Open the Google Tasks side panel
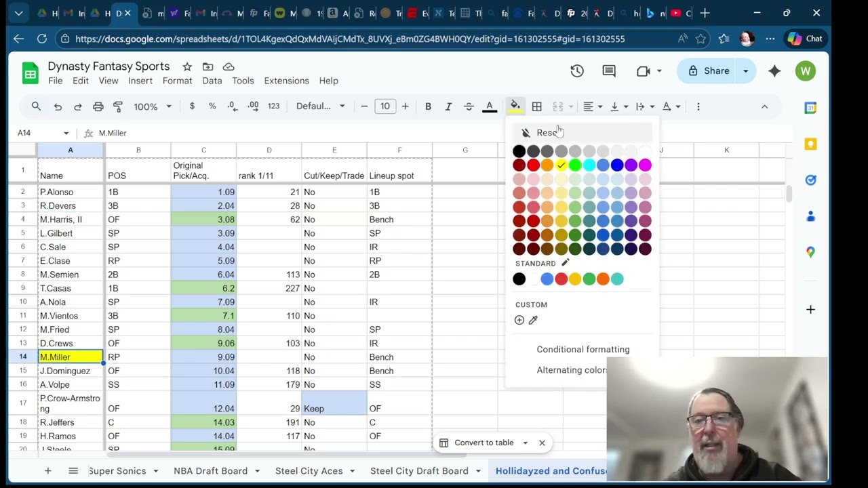The width and height of the screenshot is (868, 488). (810, 180)
